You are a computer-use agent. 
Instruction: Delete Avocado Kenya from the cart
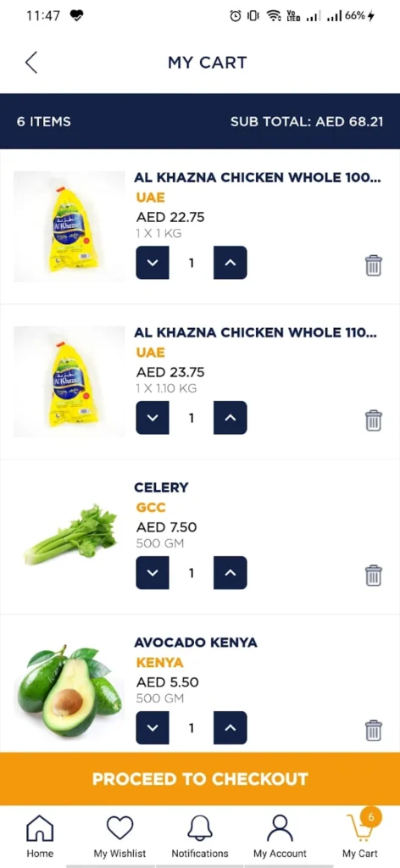click(x=374, y=730)
